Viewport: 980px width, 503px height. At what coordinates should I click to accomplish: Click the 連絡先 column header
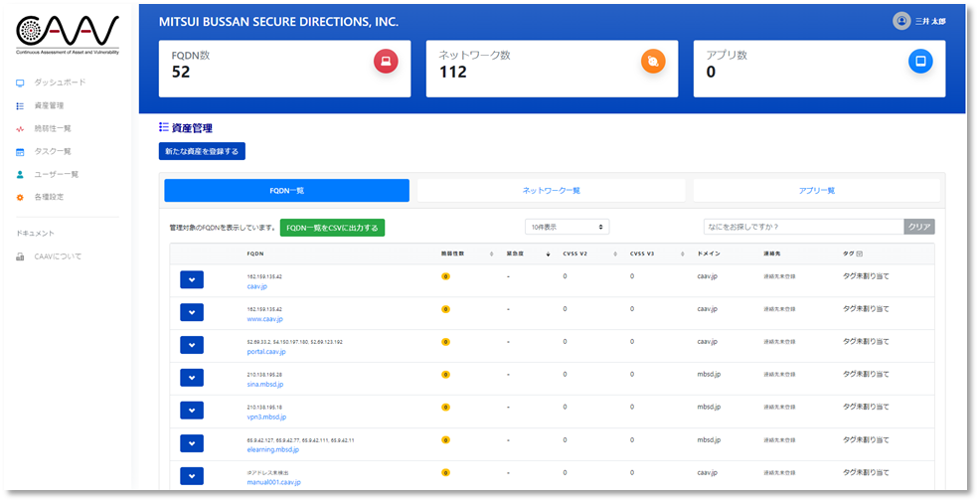click(x=771, y=253)
